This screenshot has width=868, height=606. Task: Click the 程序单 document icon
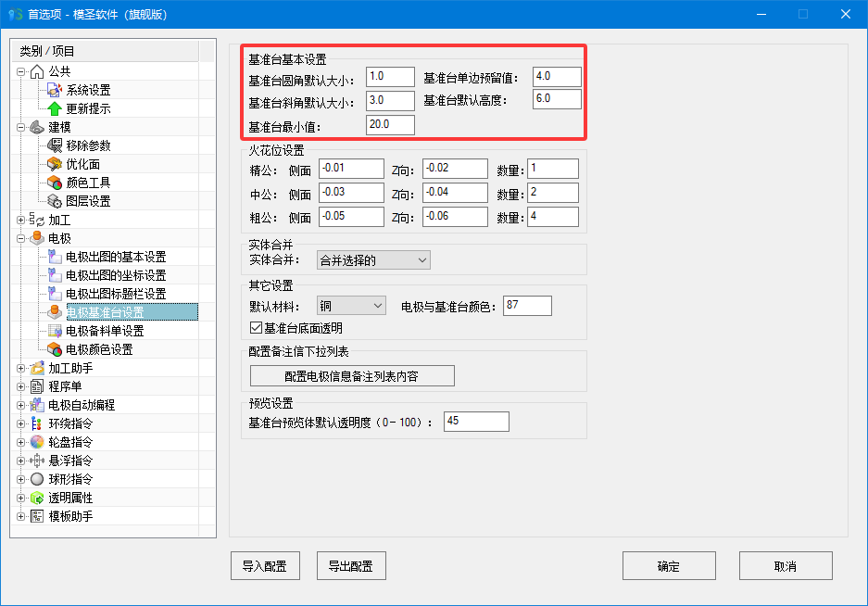pyautogui.click(x=37, y=386)
